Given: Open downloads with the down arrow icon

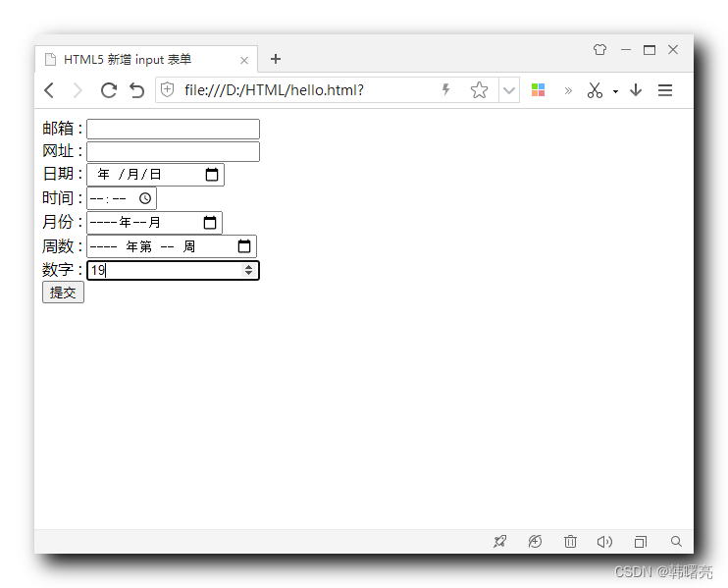Looking at the screenshot, I should (x=636, y=90).
